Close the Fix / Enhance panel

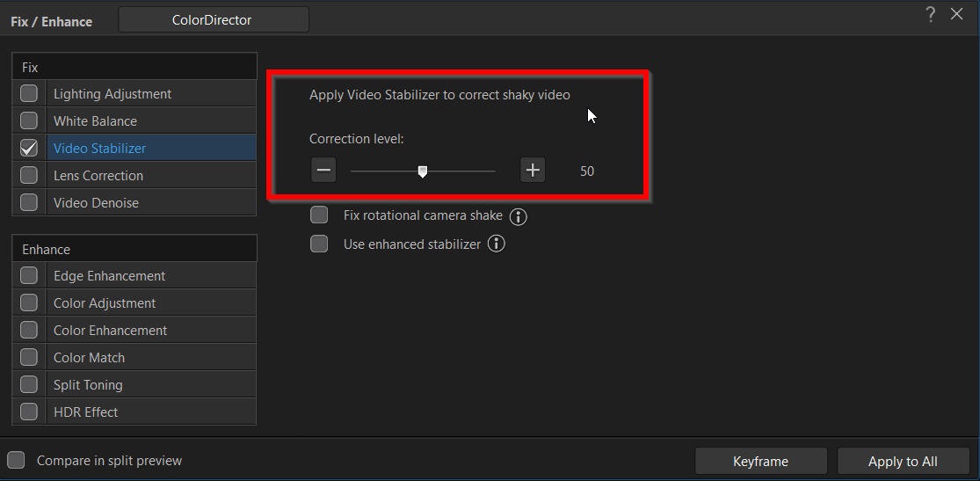[957, 14]
